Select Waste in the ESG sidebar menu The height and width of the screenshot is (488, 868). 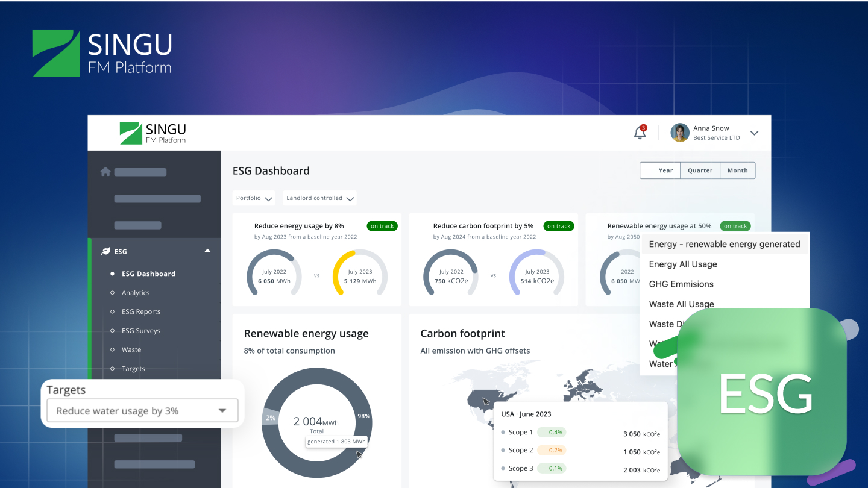tap(131, 349)
